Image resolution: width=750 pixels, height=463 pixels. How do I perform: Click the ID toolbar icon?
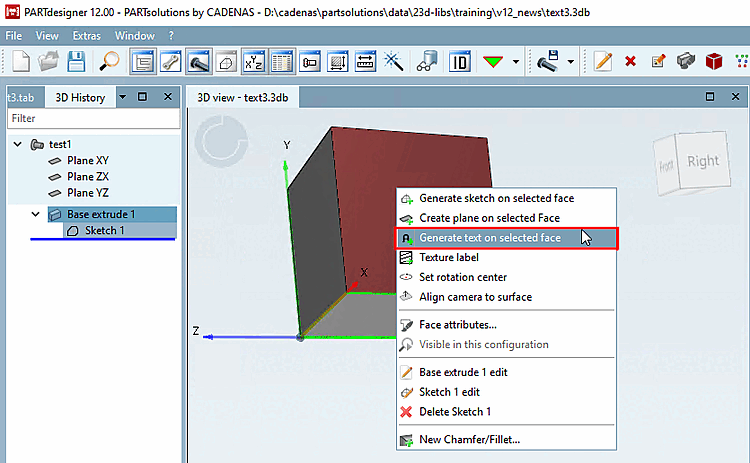460,62
